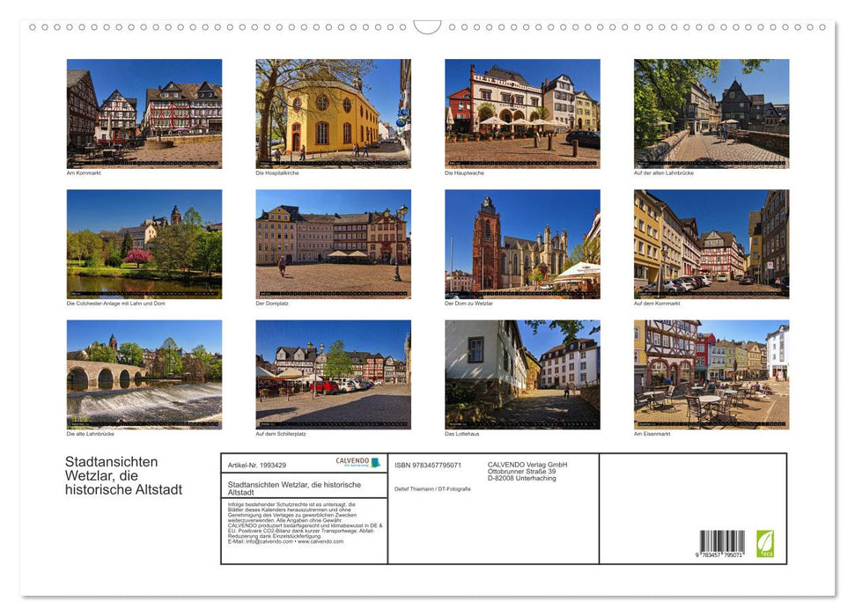The height and width of the screenshot is (616, 855).
Task: Click the 'Auf dem Schillerplatz' photo
Action: 333,374
